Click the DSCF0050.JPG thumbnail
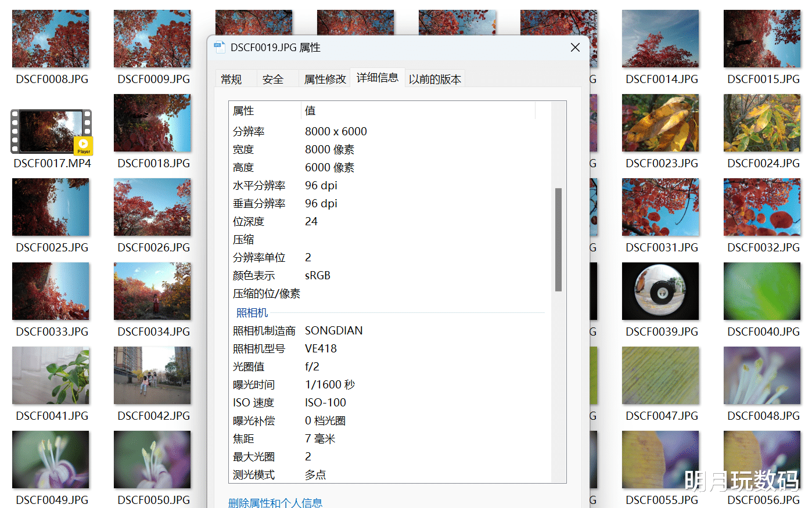The height and width of the screenshot is (508, 812). tap(152, 459)
